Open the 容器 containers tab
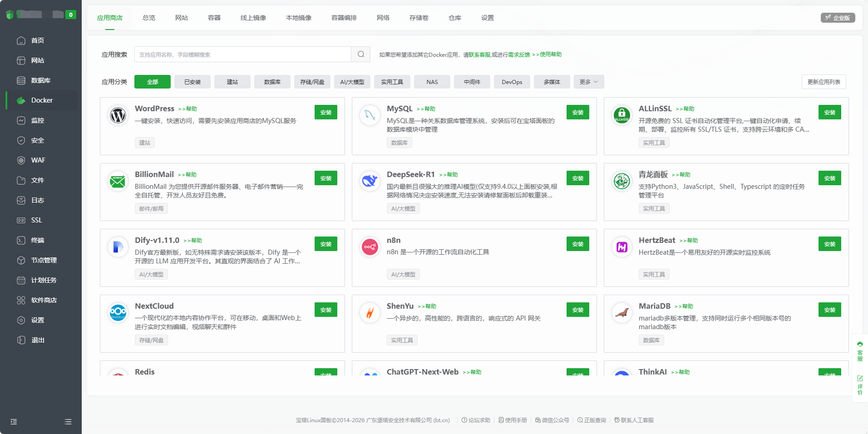 (x=214, y=18)
